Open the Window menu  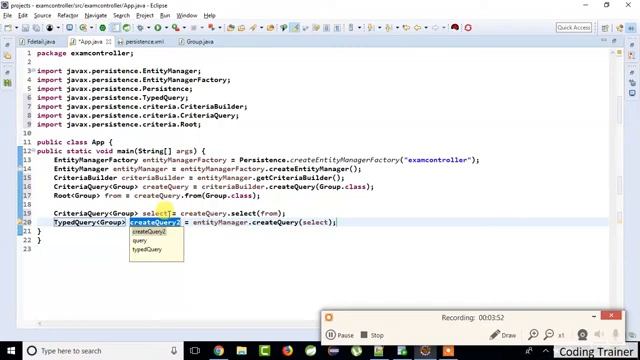[x=187, y=16]
